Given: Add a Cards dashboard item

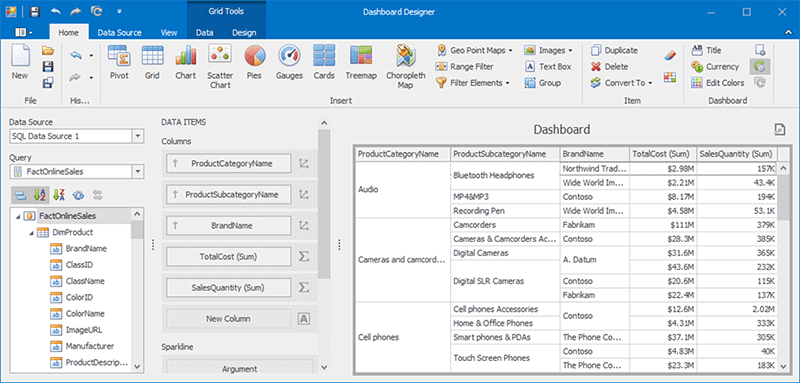Looking at the screenshot, I should (324, 62).
